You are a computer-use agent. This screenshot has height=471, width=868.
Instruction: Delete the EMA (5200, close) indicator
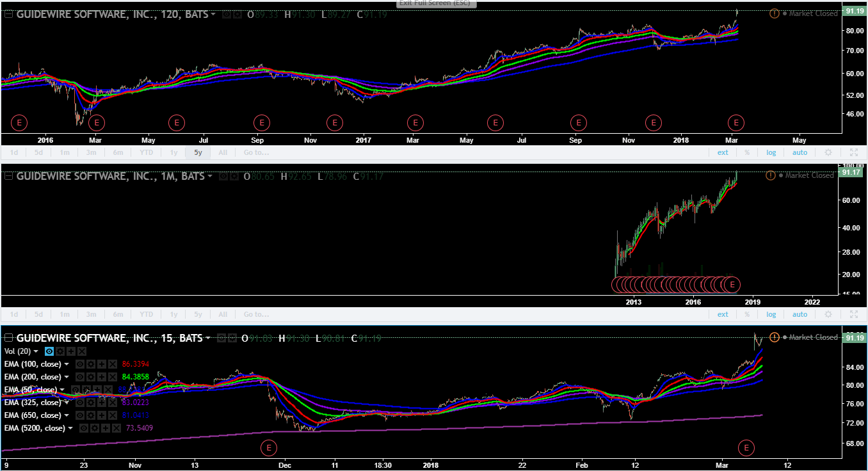(117, 428)
